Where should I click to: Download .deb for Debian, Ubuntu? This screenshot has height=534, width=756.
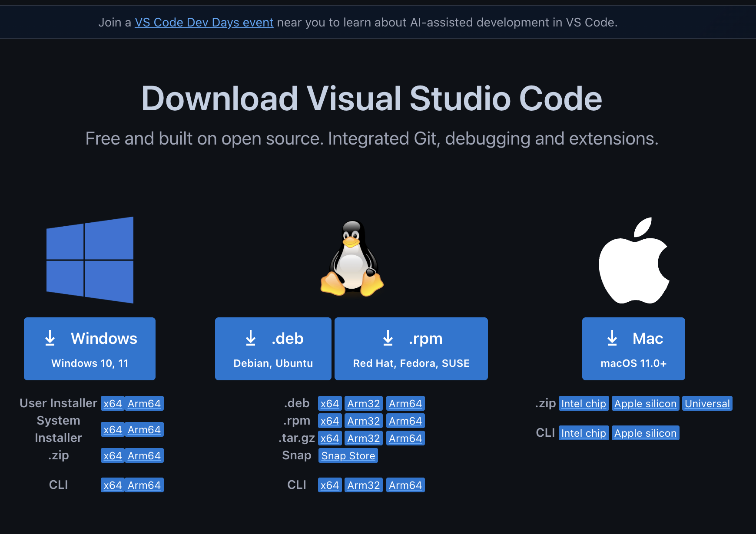[x=273, y=349]
